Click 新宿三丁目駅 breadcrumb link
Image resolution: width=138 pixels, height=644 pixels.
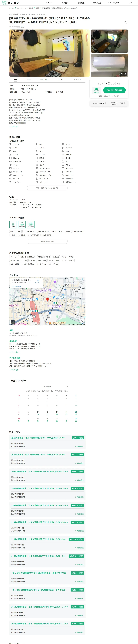(x=46, y=8)
